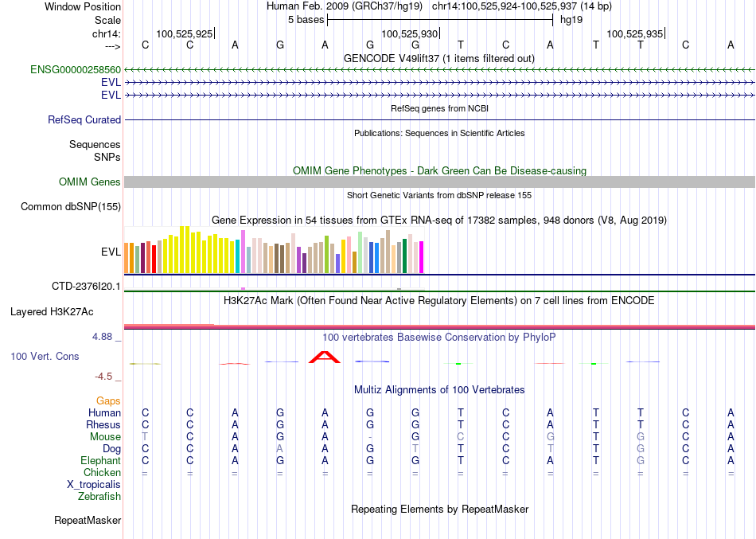
Task: Click the large red A in the PhyloP track
Action: [325, 357]
